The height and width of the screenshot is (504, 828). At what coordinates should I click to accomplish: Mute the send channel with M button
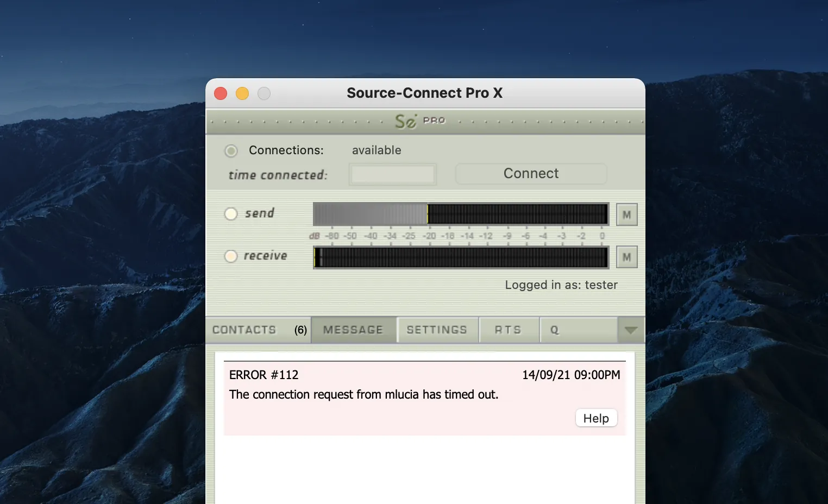coord(626,215)
